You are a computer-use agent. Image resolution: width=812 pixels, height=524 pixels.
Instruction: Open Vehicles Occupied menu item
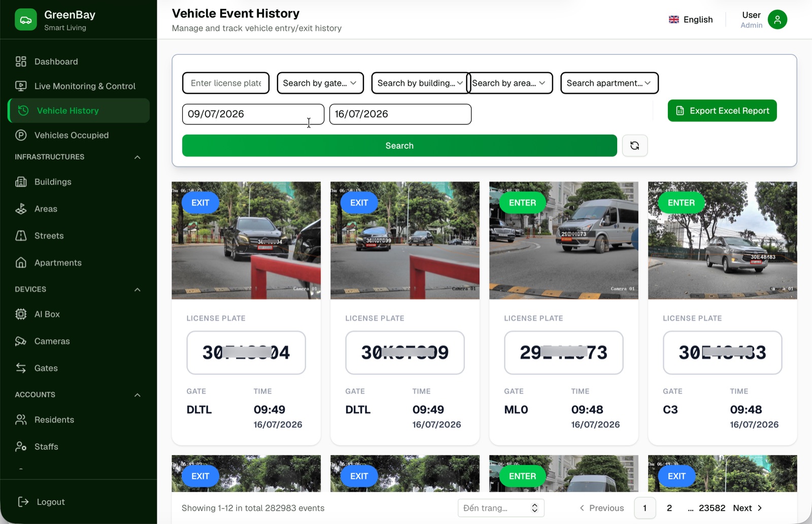point(79,135)
